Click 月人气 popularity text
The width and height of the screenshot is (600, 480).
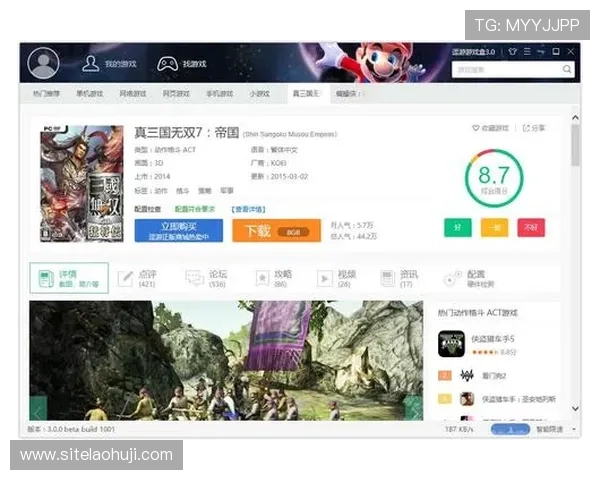click(x=352, y=225)
